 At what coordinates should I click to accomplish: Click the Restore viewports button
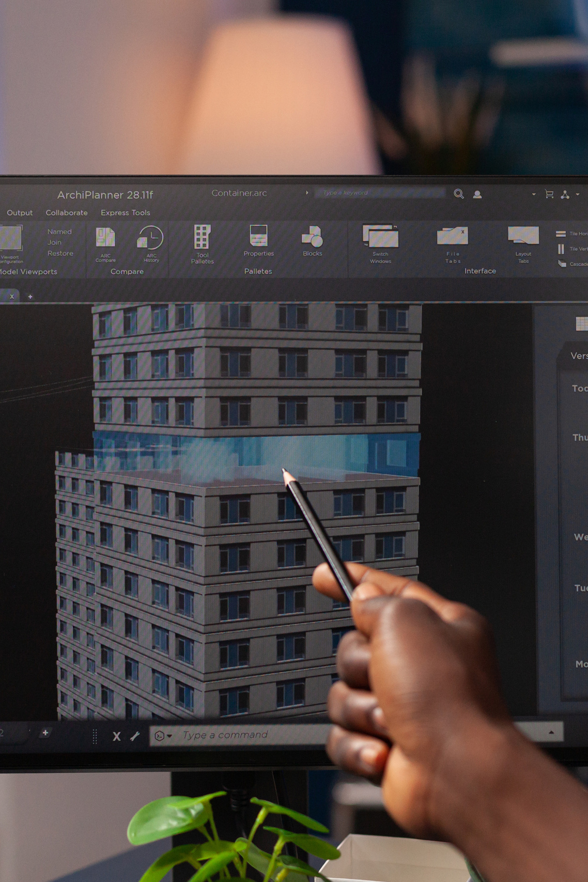coord(60,253)
